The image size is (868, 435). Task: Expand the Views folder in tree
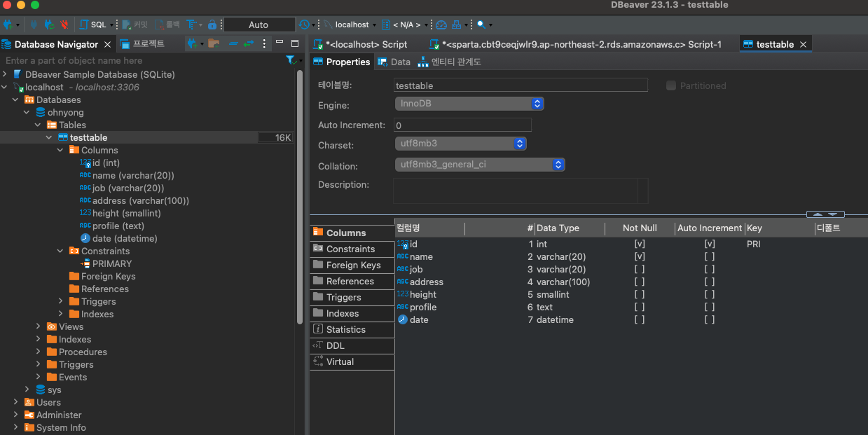click(x=39, y=326)
